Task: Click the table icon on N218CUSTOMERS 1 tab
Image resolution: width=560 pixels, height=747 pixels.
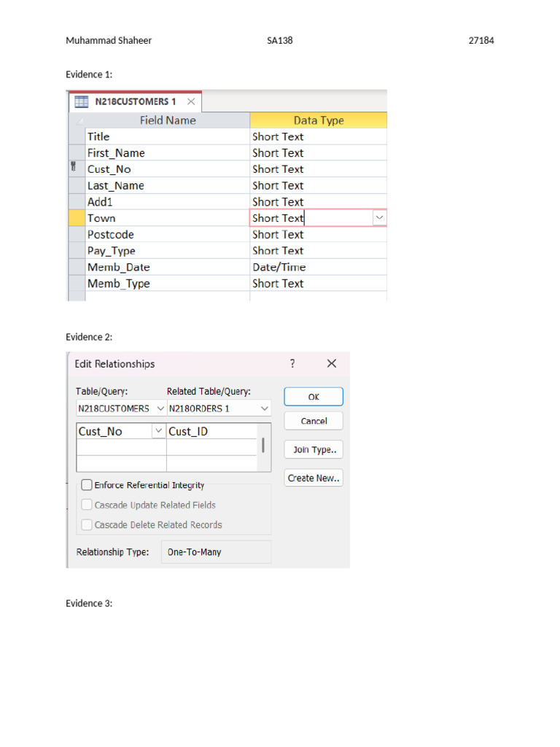Action: pos(82,101)
